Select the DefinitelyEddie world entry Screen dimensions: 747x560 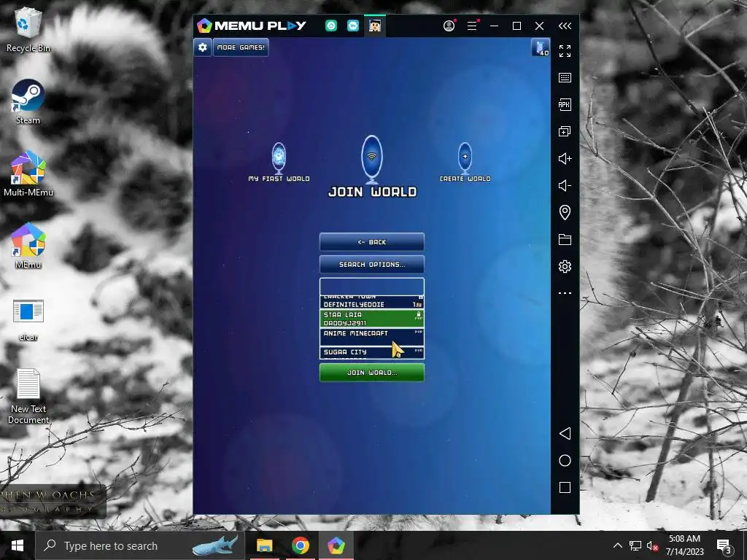point(372,303)
